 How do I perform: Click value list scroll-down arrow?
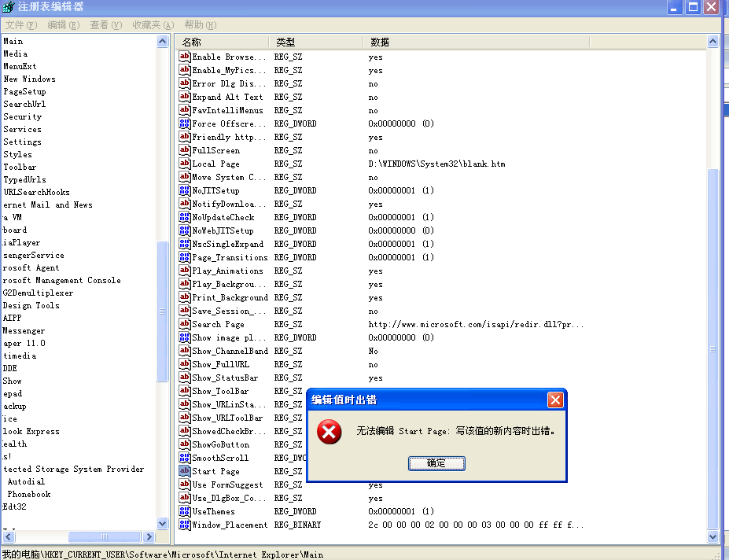pyautogui.click(x=712, y=536)
